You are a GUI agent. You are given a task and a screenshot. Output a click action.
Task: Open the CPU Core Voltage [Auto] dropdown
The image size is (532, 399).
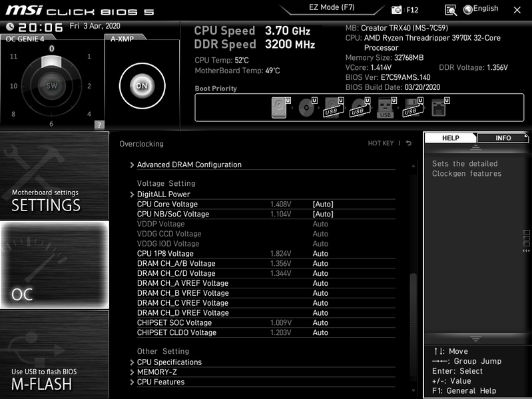tap(323, 204)
